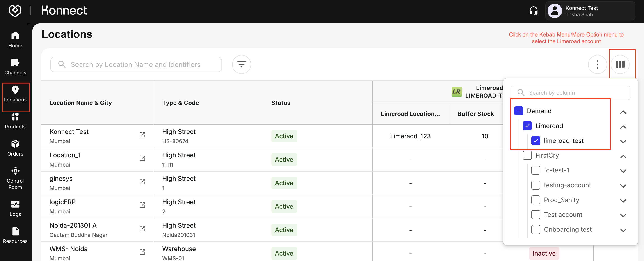Check the Test account checkbox
Screen dimensions: 644x261
(535, 215)
